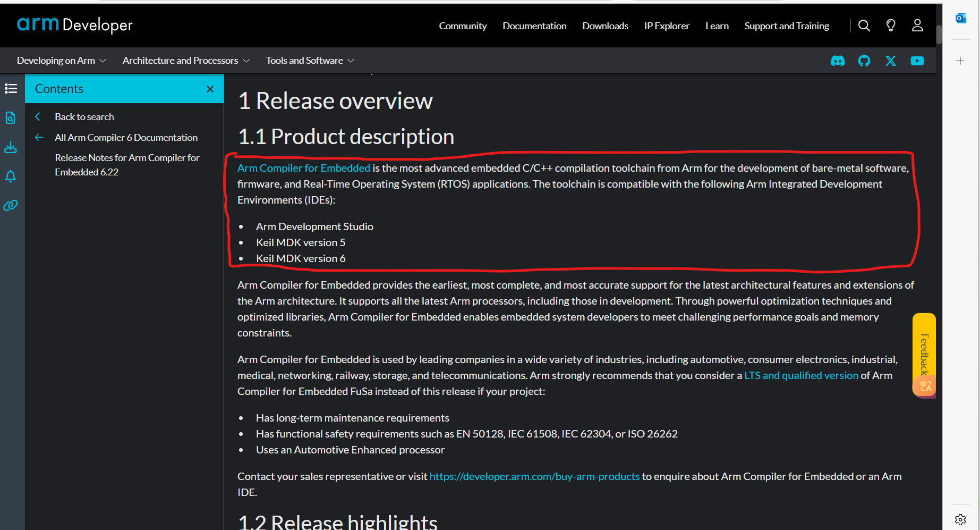Open the X (Twitter) social icon
The width and height of the screenshot is (980, 530).
[x=891, y=61]
